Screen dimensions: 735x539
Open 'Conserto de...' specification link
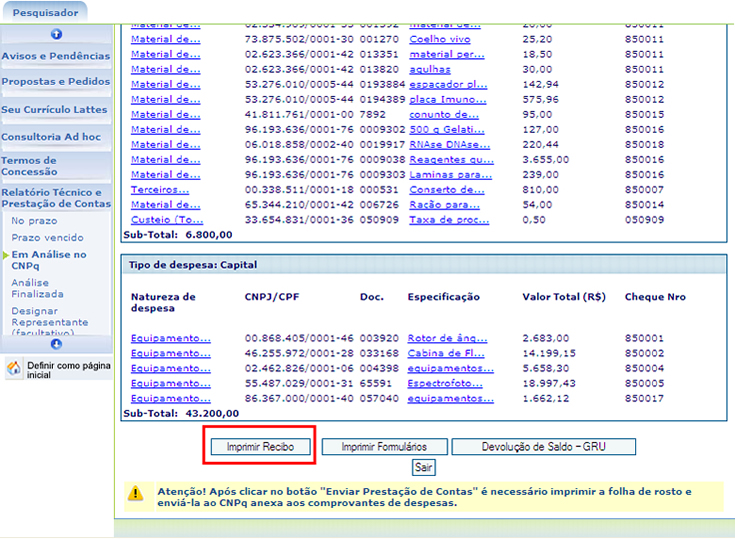447,189
